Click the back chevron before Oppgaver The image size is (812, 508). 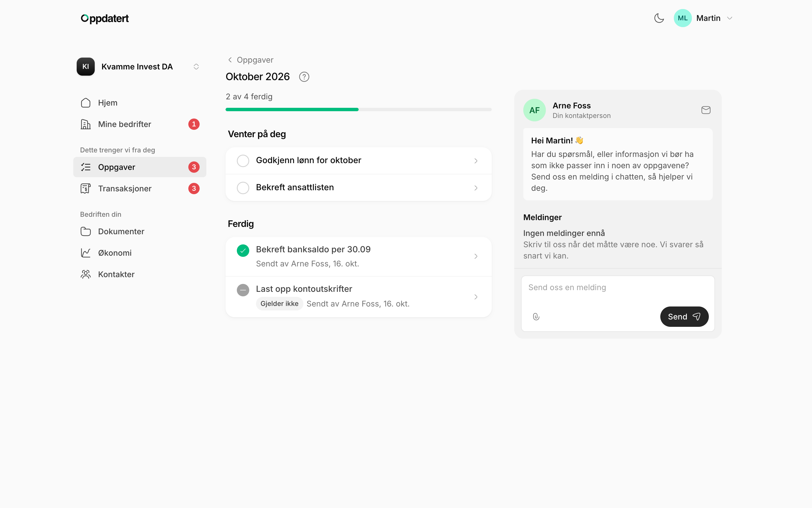pyautogui.click(x=230, y=60)
